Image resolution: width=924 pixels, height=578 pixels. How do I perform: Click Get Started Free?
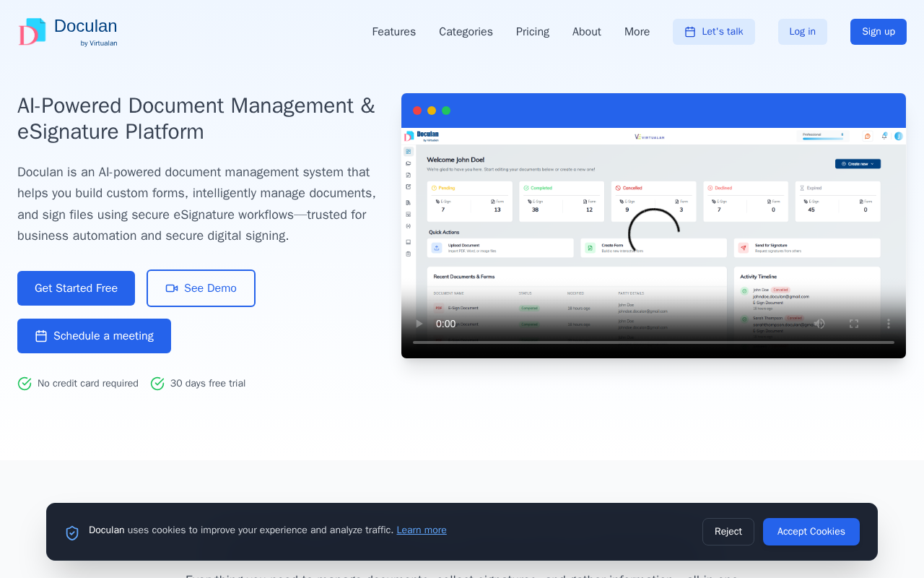(x=76, y=288)
